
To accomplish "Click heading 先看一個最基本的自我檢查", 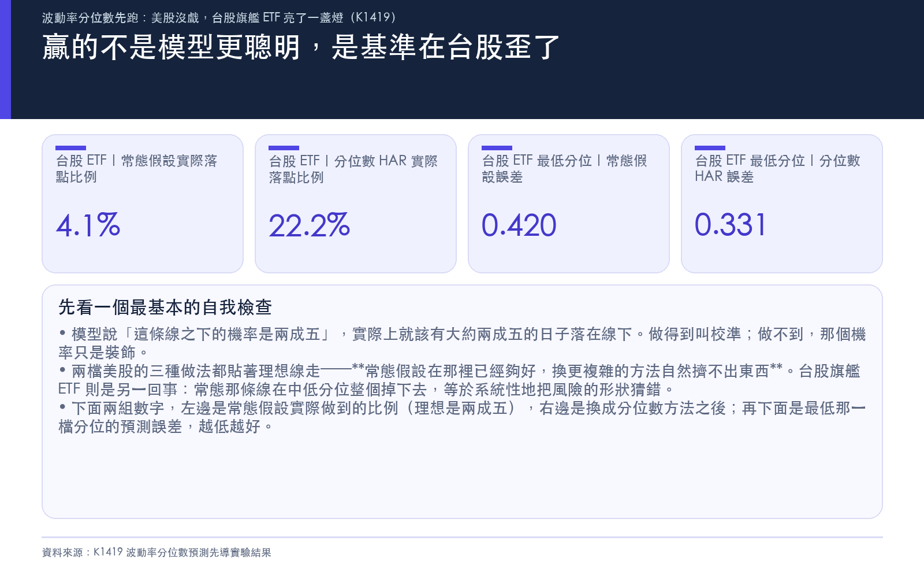I will click(x=165, y=307).
